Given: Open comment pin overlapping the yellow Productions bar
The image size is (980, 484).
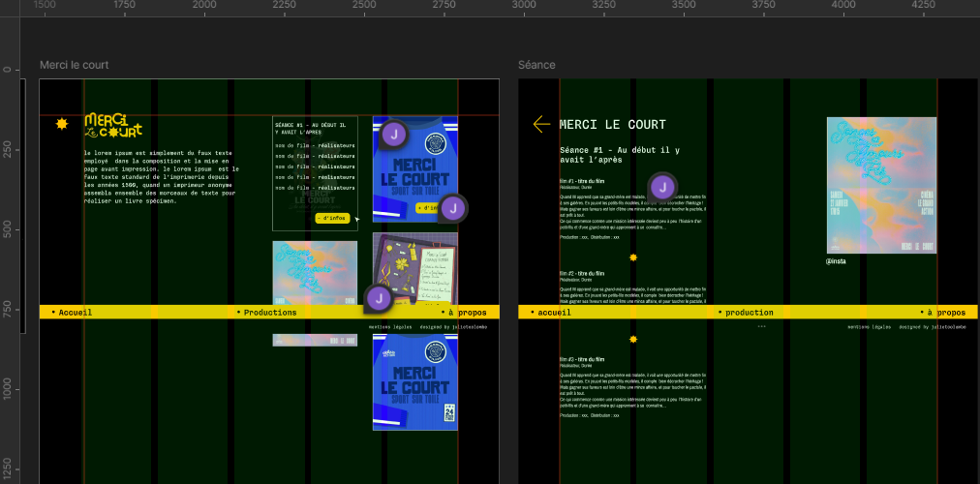Looking at the screenshot, I should 378,299.
